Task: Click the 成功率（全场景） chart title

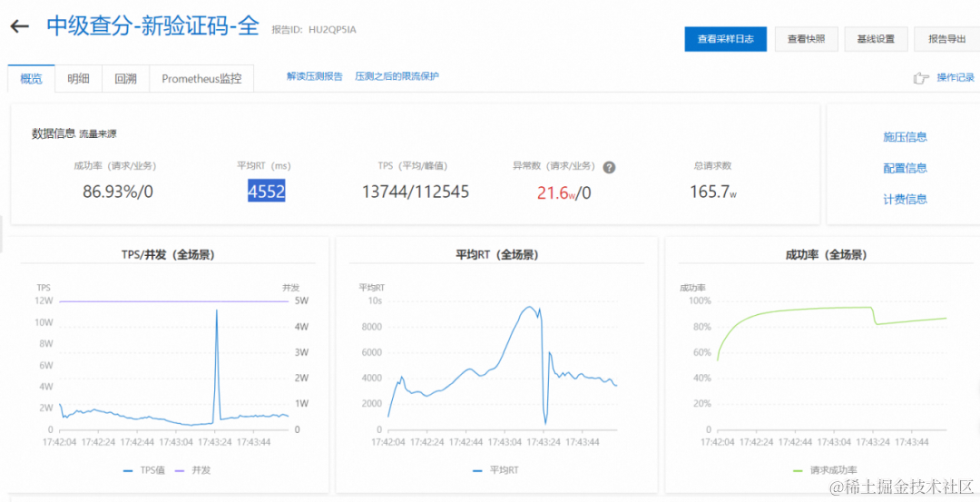Action: pos(825,255)
